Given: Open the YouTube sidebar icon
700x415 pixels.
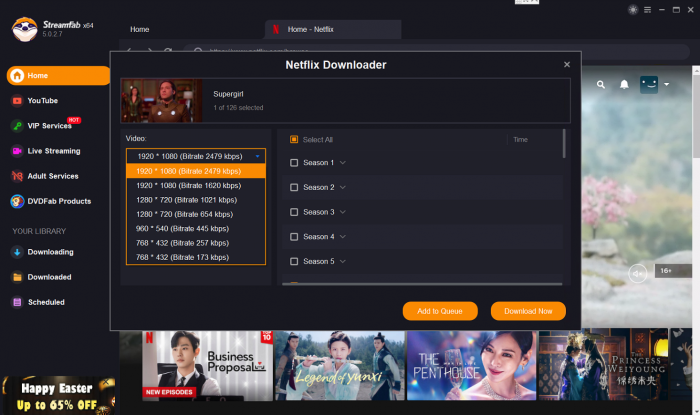Looking at the screenshot, I should (17, 101).
